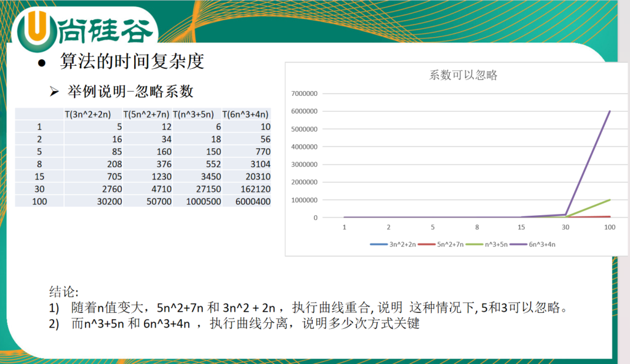Click the green n^3+5n line endpoint
The height and width of the screenshot is (364, 630).
[x=610, y=200]
